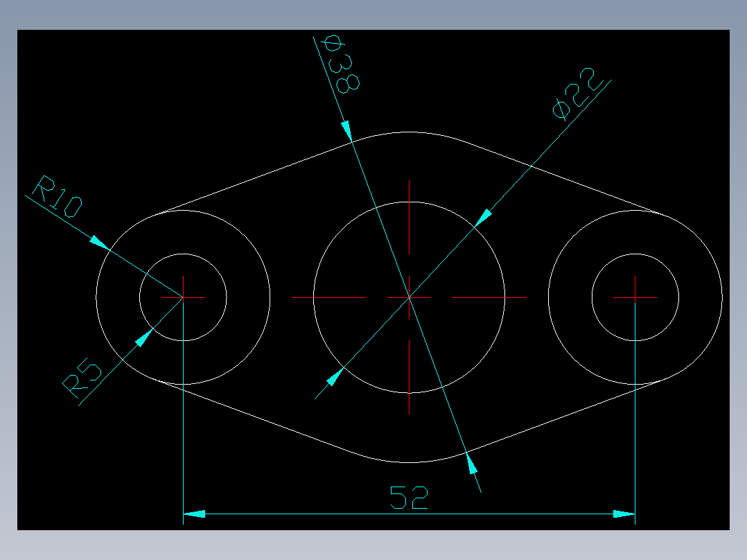The height and width of the screenshot is (560, 747).
Task: Click the arrowhead of the R10 leader
Action: point(100,243)
